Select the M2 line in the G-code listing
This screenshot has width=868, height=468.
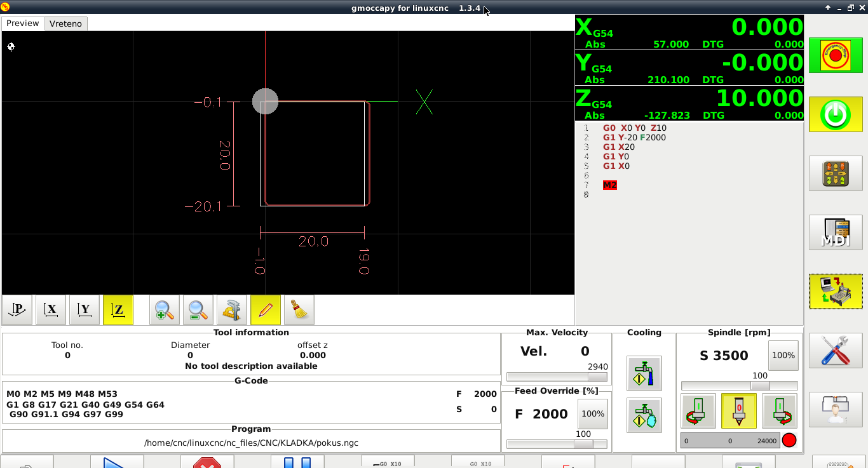[610, 185]
